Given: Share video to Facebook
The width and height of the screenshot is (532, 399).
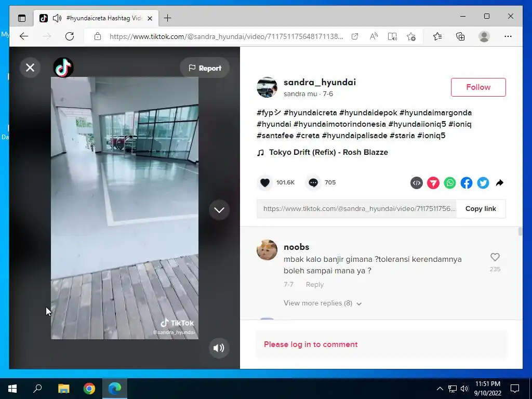Looking at the screenshot, I should [x=467, y=183].
